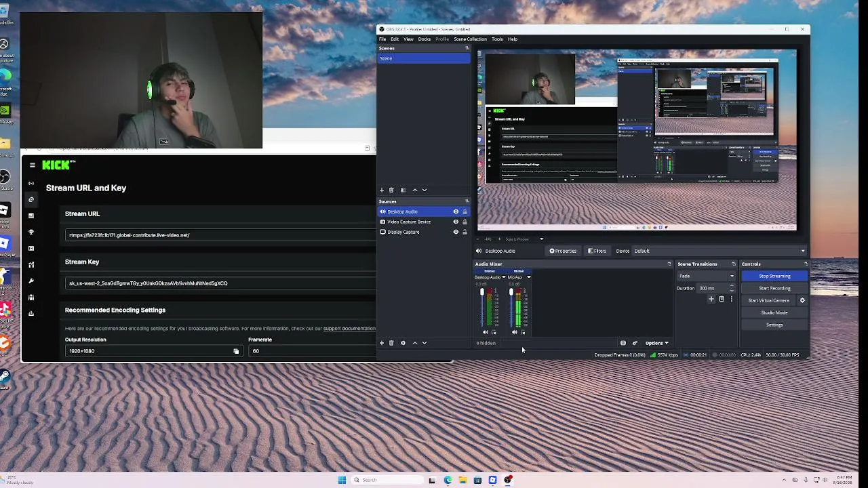This screenshot has height=488, width=868.
Task: Select the Scene item in Scenes list
Action: (424, 58)
